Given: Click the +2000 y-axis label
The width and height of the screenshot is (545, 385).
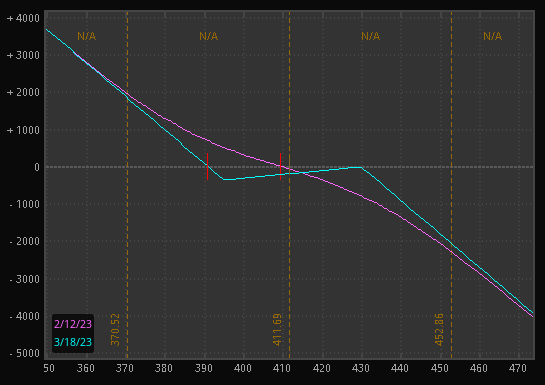Looking at the screenshot, I should pyautogui.click(x=23, y=92).
